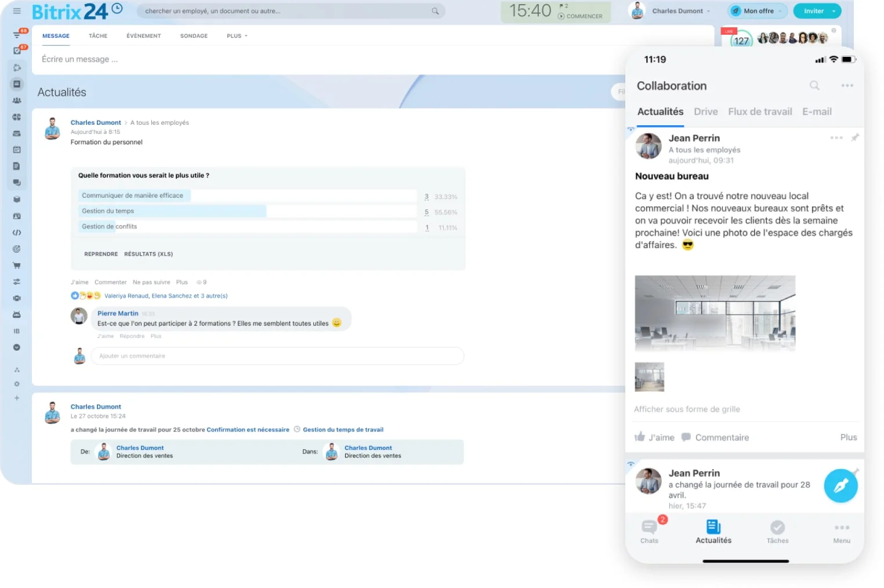Open the calendar icon in left sidebar
Viewport: 884px width, 588px height.
[17, 149]
